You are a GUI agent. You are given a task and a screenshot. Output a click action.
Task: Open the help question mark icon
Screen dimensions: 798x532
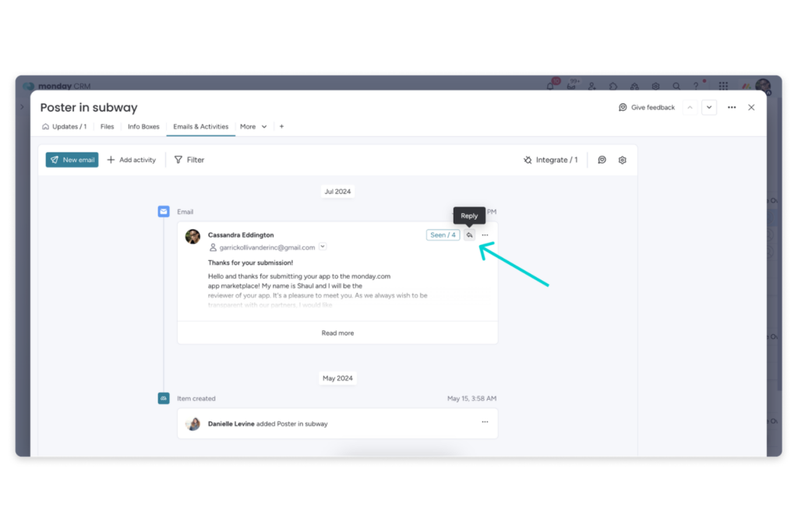point(696,86)
